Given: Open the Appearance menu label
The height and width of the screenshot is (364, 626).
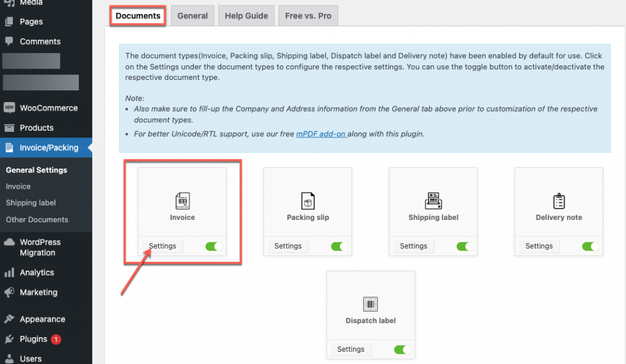Looking at the screenshot, I should (x=42, y=319).
